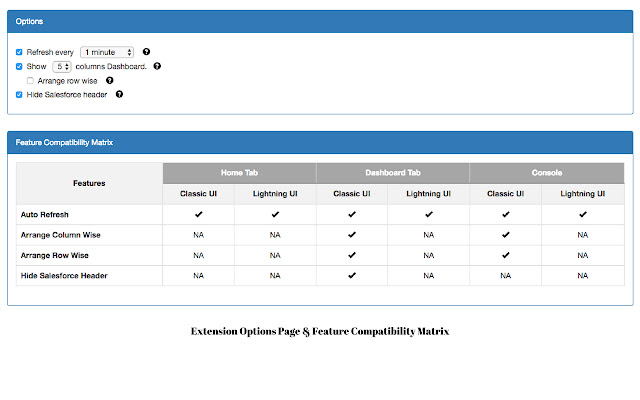
Task: Click Hide Salesforce Header checkmark for Dashboard Classic
Action: 352,276
